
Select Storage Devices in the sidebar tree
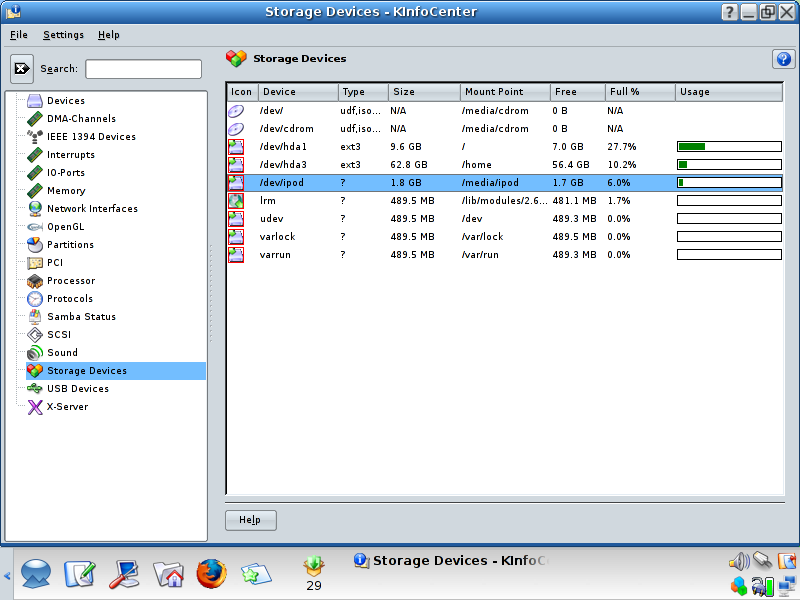(116, 371)
